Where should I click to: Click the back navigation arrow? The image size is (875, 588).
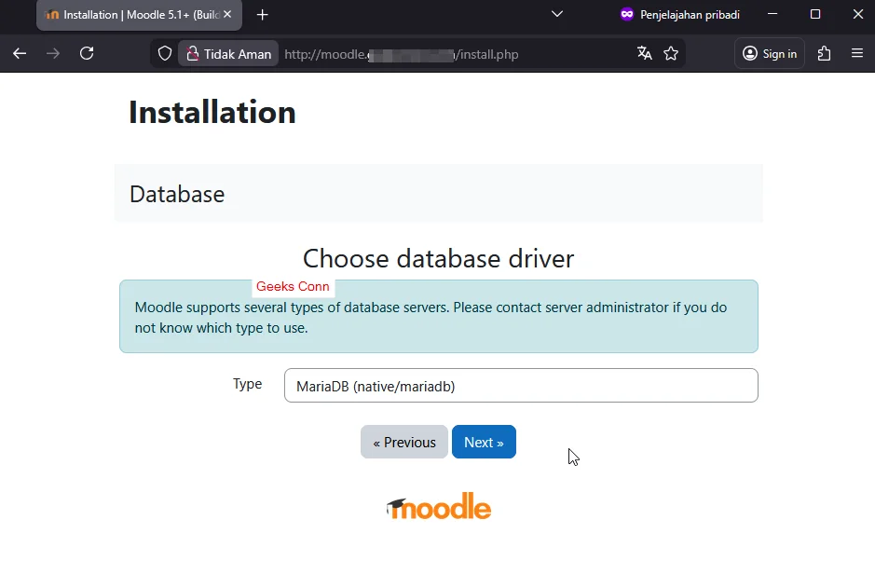(20, 53)
